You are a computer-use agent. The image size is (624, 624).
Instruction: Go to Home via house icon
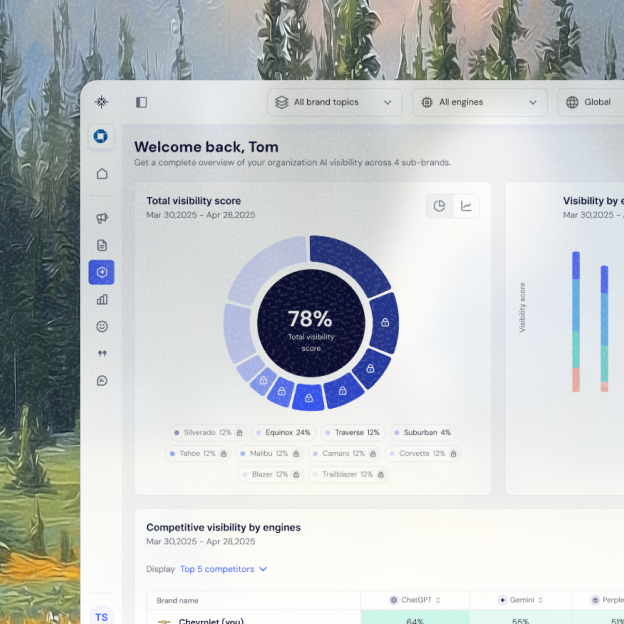pyautogui.click(x=102, y=174)
